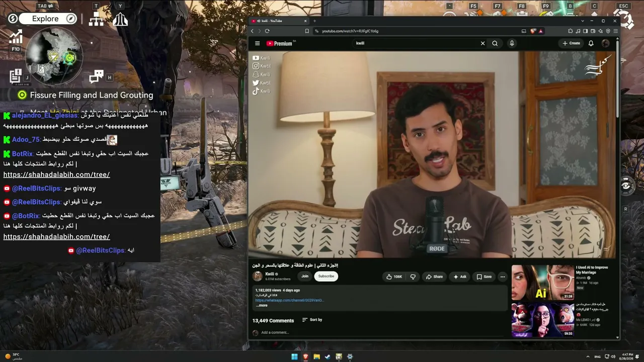The image size is (644, 362).
Task: Focus the YouTube search field containing kwili
Action: coord(415,43)
